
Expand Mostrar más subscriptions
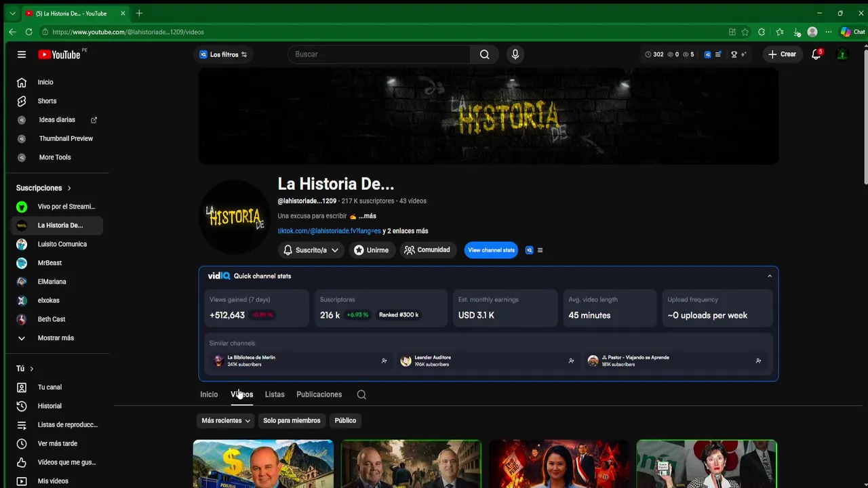[57, 338]
